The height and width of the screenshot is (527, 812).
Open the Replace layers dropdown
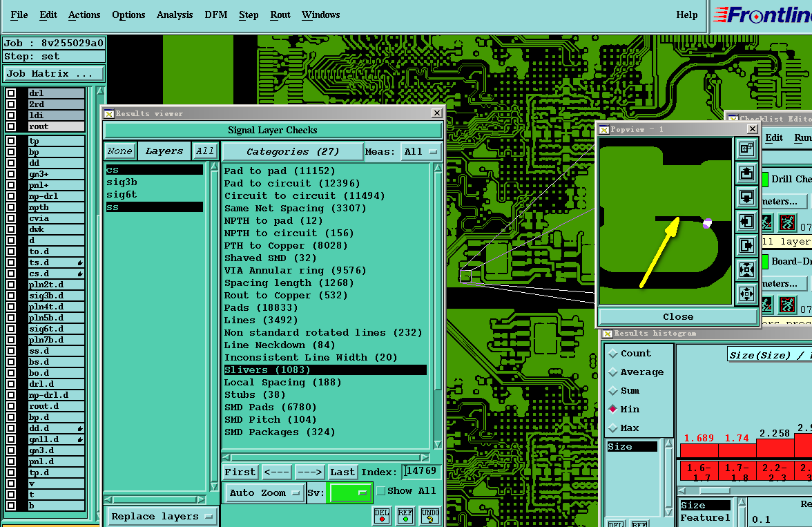point(163,517)
